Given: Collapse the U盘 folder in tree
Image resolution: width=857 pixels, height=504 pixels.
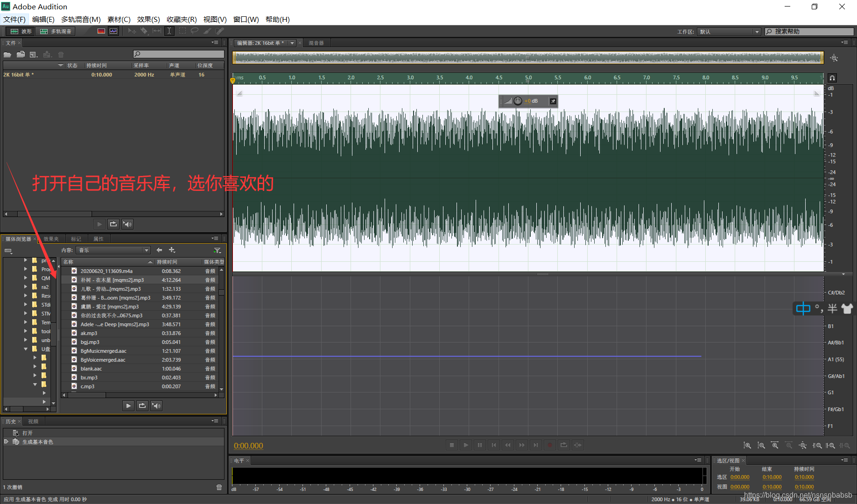Looking at the screenshot, I should point(26,349).
